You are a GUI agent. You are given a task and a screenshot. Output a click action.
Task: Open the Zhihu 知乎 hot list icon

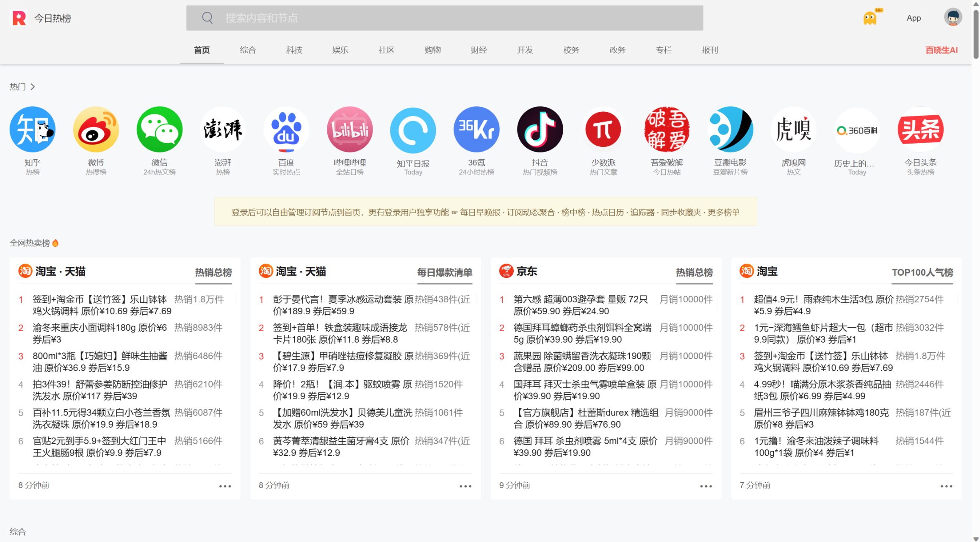[33, 130]
